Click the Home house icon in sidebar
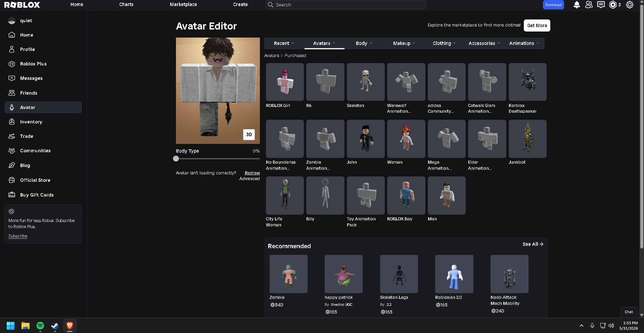 pyautogui.click(x=12, y=35)
